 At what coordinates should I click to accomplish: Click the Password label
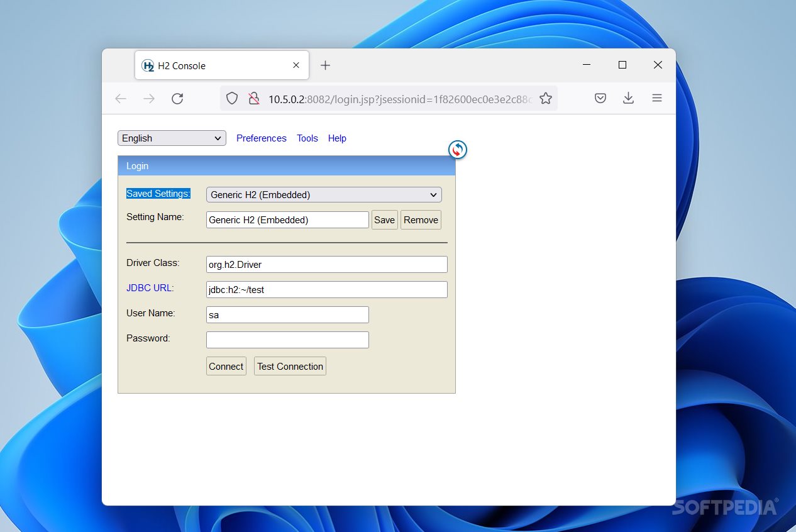pyautogui.click(x=148, y=338)
